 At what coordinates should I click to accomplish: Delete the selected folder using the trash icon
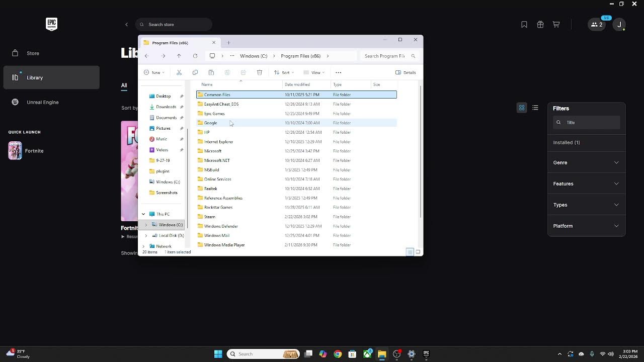coord(260,72)
